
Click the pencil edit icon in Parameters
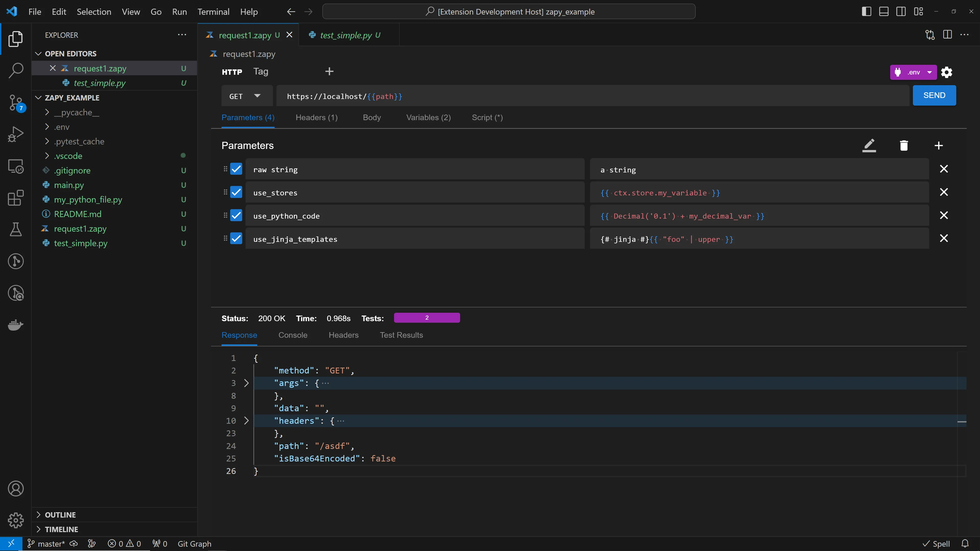coord(869,145)
